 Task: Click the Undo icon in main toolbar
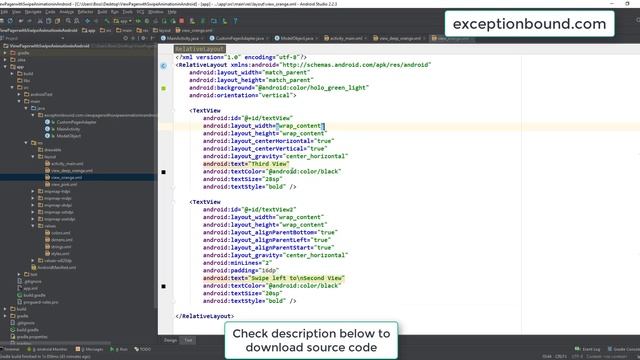(x=20, y=21)
